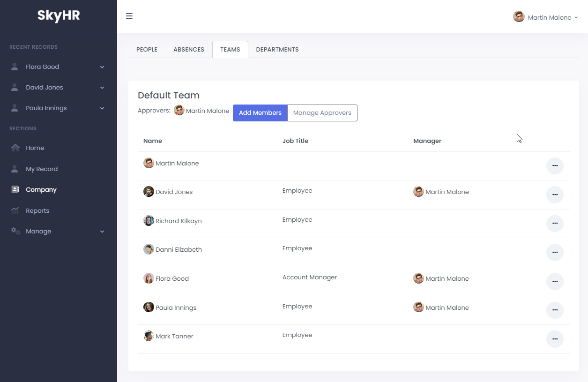
Task: Expand the Manage section chevron
Action: pyautogui.click(x=102, y=232)
